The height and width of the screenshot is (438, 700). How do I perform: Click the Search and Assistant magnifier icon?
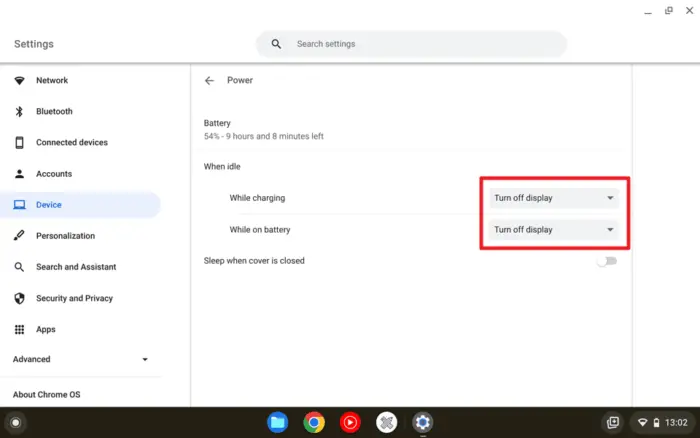[19, 267]
